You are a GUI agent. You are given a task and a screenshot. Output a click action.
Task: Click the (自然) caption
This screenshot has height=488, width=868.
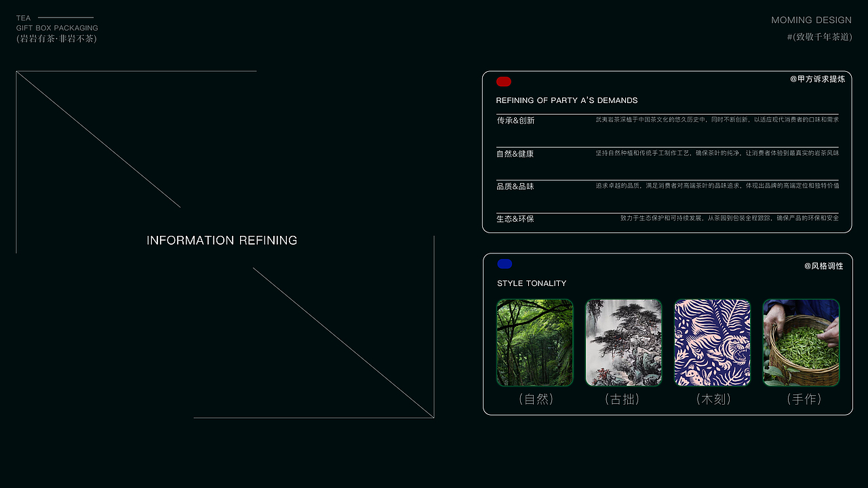point(536,399)
